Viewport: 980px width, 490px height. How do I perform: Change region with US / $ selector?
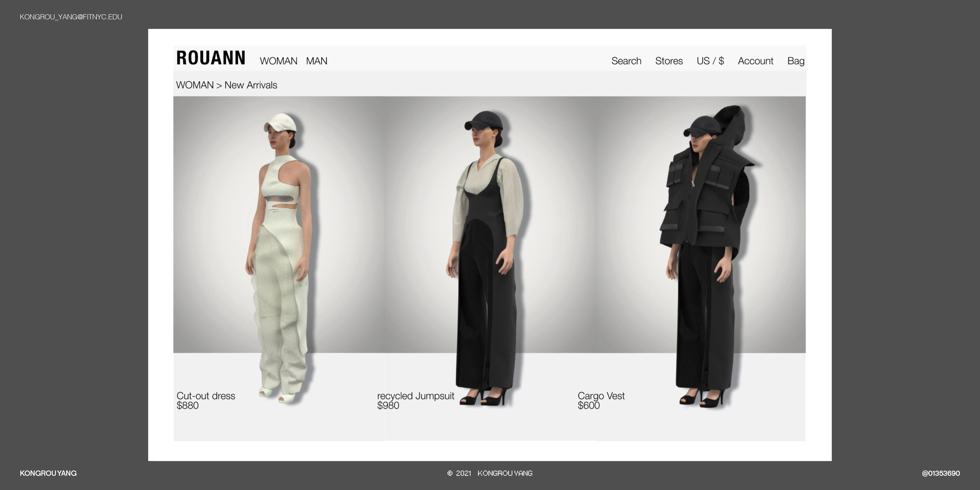[710, 61]
